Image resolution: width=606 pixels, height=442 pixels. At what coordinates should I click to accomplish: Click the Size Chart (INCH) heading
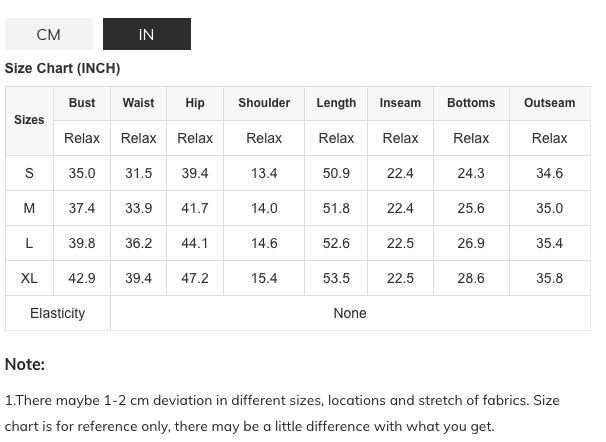click(62, 68)
